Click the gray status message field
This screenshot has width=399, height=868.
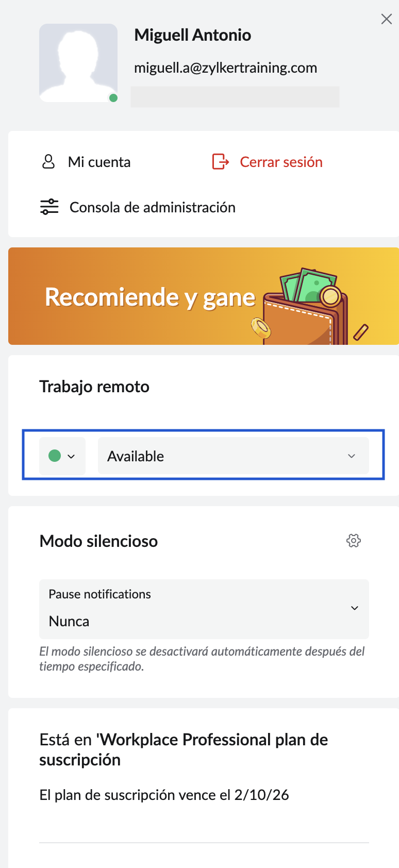coord(235,97)
